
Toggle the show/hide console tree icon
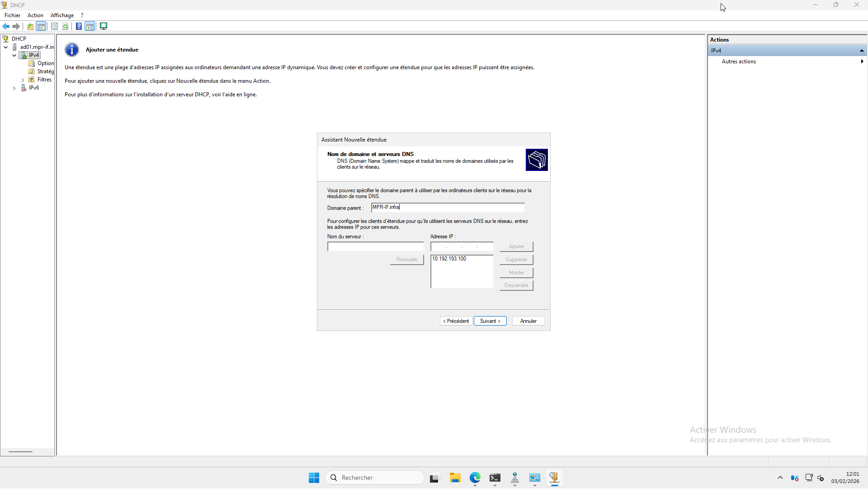click(41, 26)
